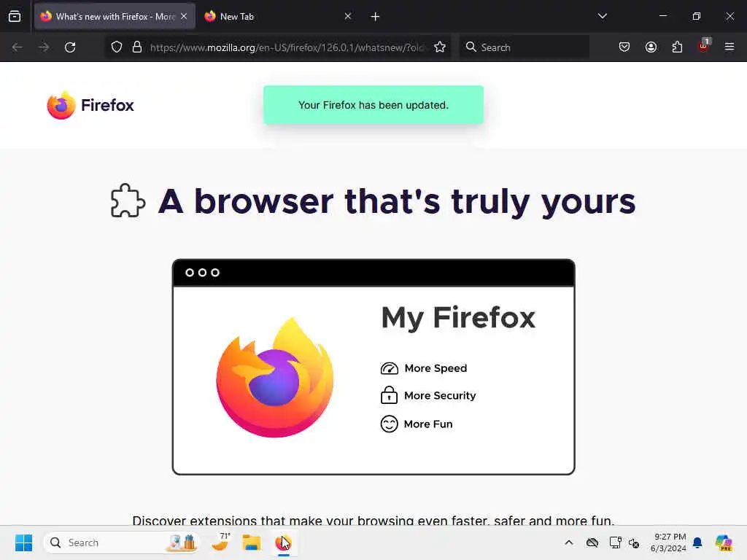
Task: Click the More Speed gauge icon
Action: pyautogui.click(x=390, y=368)
